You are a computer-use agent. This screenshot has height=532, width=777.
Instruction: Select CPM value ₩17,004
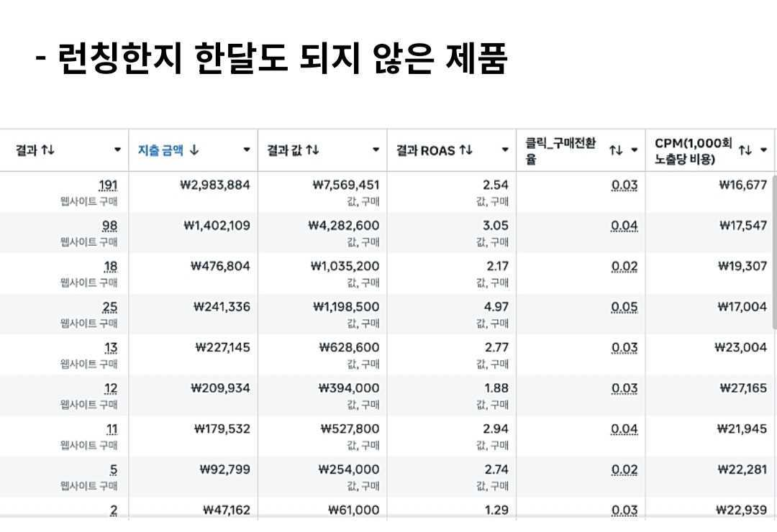pos(742,307)
